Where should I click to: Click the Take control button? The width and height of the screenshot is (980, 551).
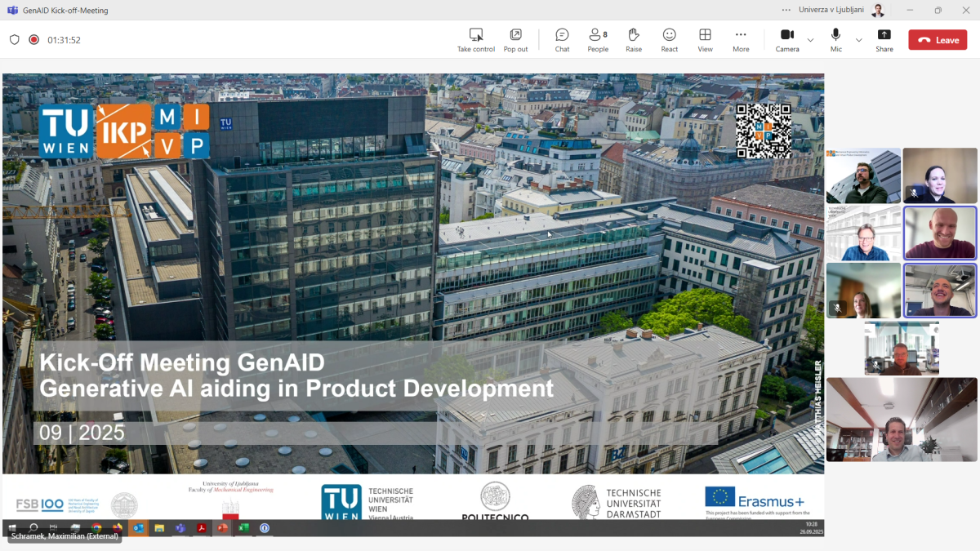pyautogui.click(x=475, y=39)
